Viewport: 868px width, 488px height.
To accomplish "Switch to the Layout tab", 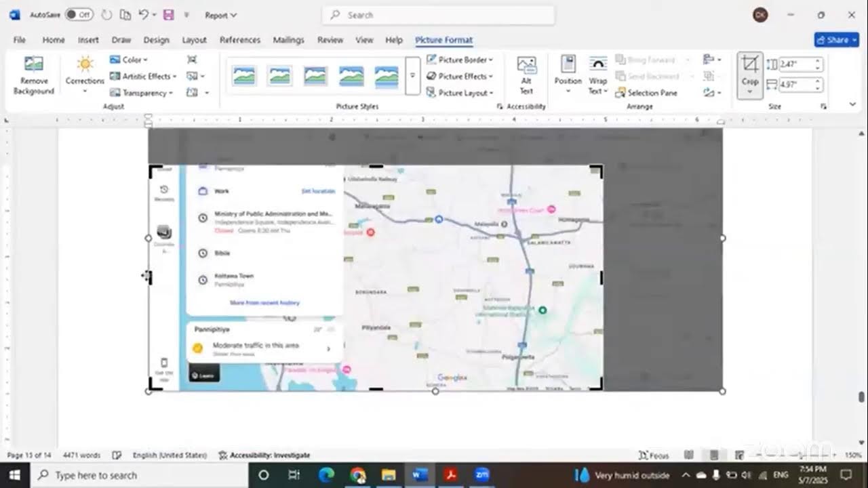I will (x=194, y=40).
